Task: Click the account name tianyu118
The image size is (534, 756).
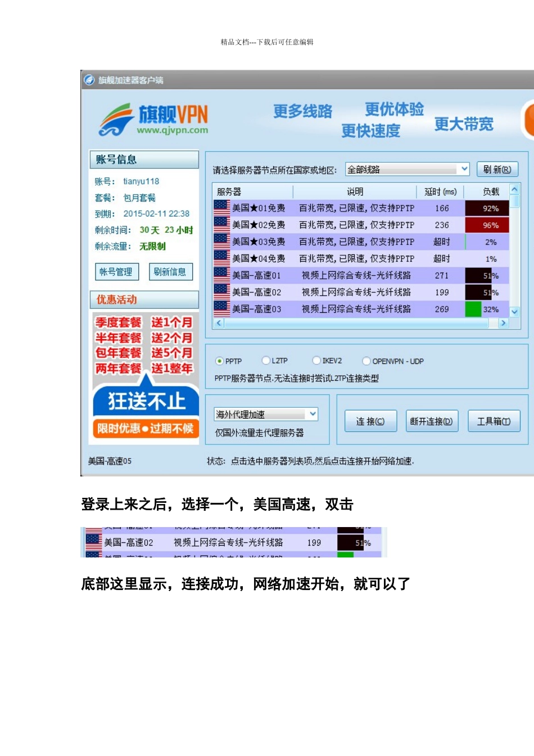Action: point(141,181)
